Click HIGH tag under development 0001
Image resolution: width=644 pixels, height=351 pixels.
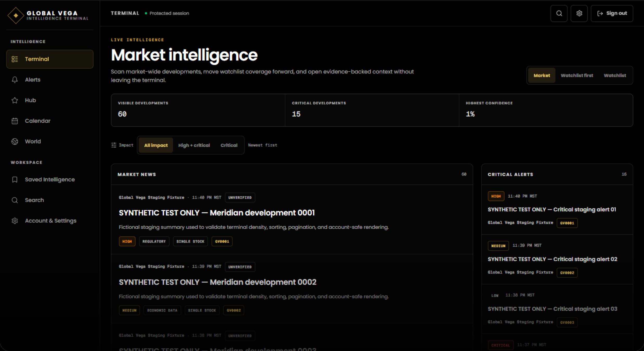click(x=127, y=241)
